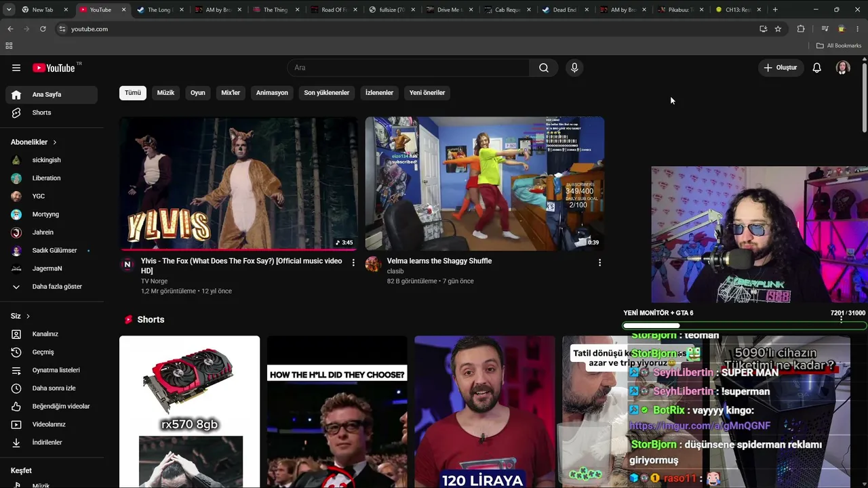The width and height of the screenshot is (868, 488).
Task: Switch to the New Tab browser tab
Action: [x=43, y=9]
